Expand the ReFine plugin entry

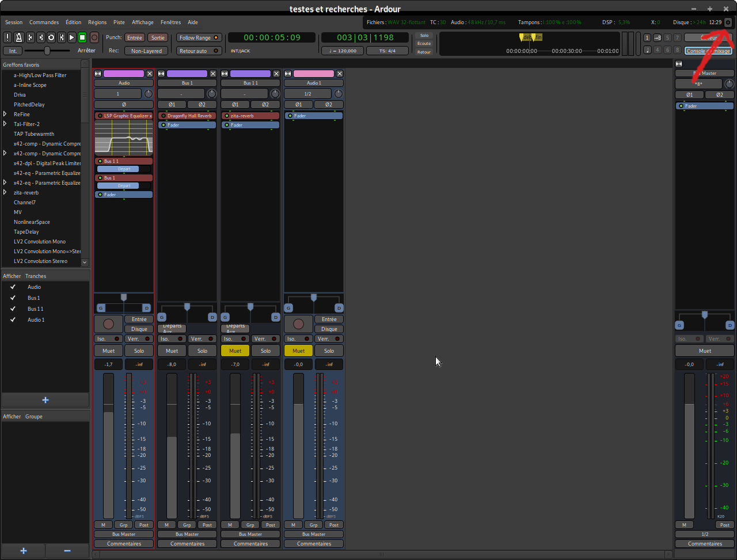(x=5, y=115)
